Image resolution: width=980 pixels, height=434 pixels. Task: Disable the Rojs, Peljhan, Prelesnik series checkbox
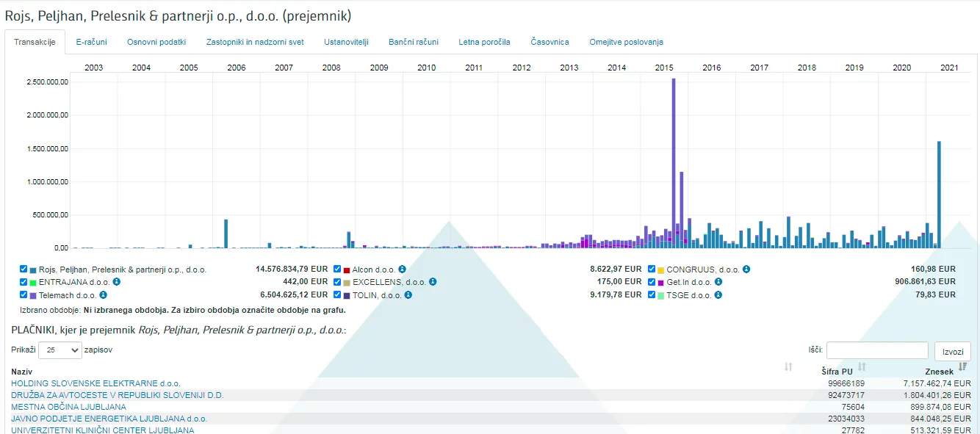[24, 269]
